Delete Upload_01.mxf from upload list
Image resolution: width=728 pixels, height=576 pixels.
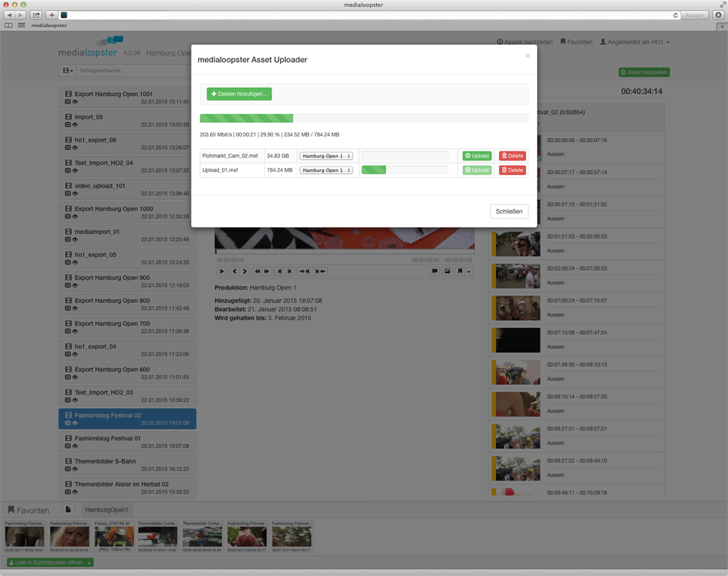pyautogui.click(x=513, y=170)
